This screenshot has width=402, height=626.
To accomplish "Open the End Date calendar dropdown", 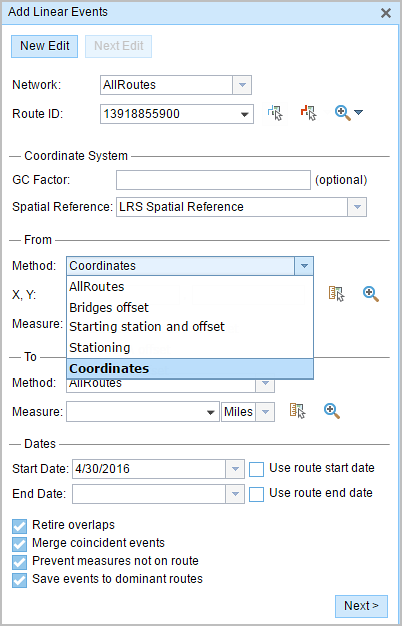I will (x=235, y=494).
